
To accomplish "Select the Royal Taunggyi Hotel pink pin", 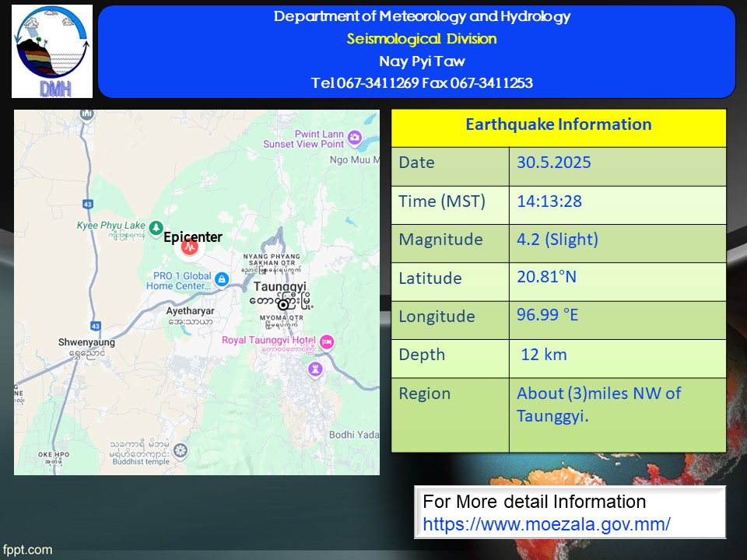I will coord(328,341).
